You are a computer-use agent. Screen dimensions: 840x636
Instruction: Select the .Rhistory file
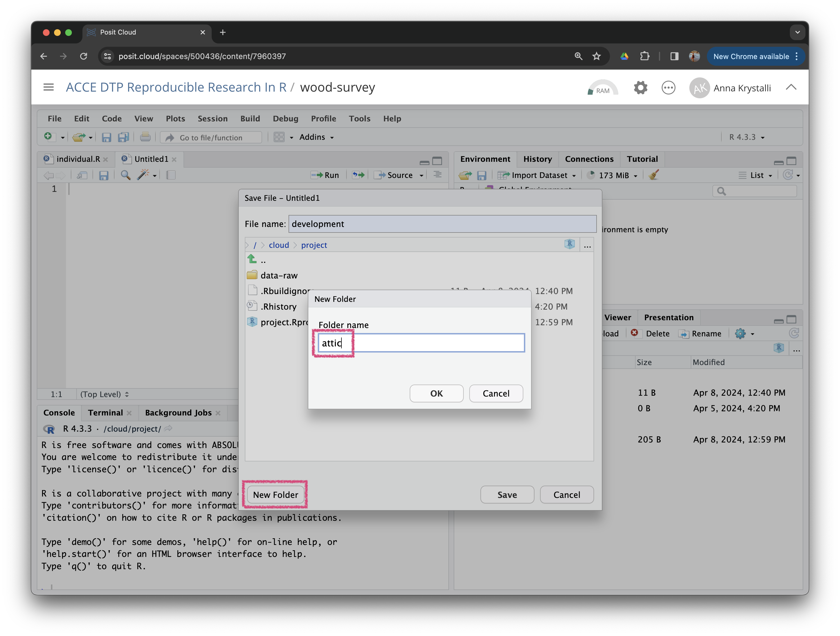point(278,306)
